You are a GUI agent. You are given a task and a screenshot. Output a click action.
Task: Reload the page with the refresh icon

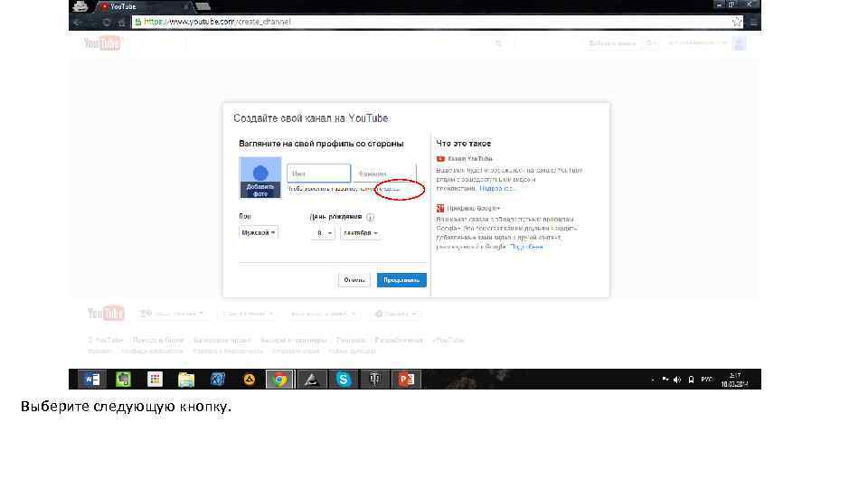pyautogui.click(x=107, y=22)
